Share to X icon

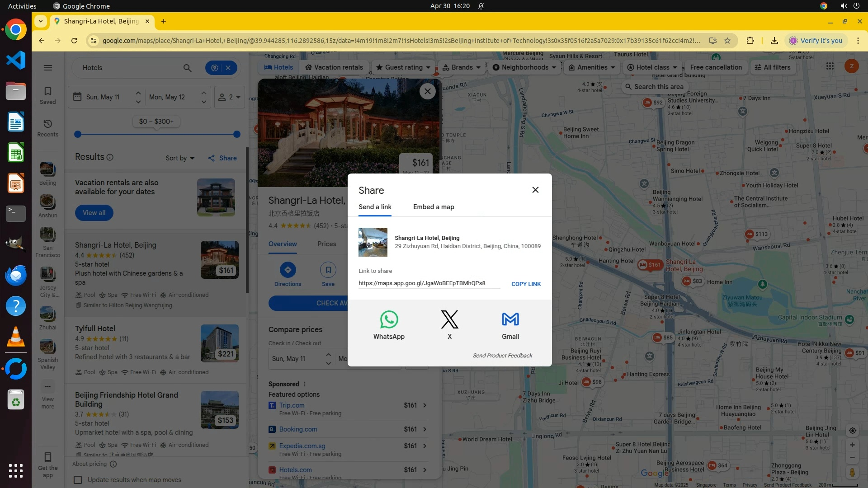click(449, 320)
